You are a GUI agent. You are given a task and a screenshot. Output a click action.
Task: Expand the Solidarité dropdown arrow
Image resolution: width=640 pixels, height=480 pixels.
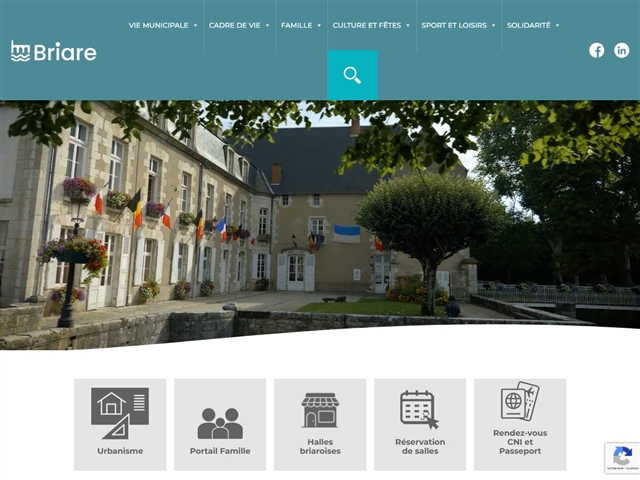point(557,25)
